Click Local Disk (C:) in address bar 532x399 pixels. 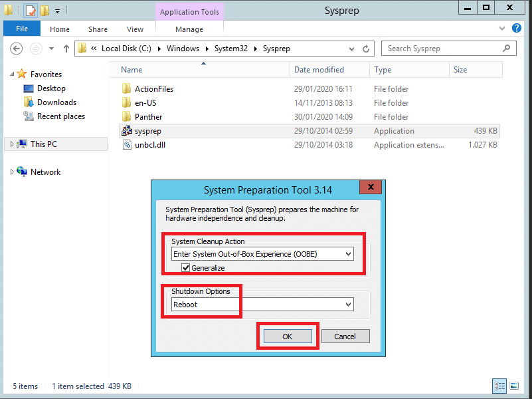127,49
